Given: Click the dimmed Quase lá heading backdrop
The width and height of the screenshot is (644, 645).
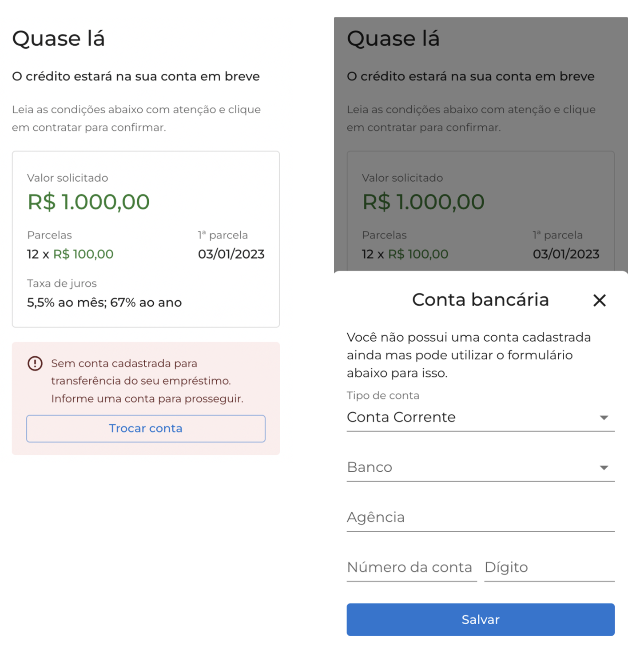Looking at the screenshot, I should 393,39.
